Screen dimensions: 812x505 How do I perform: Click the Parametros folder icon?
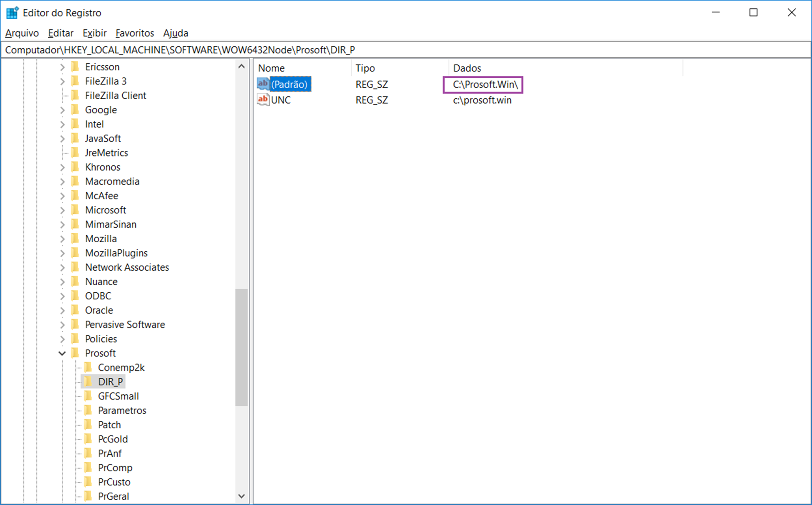tap(88, 410)
